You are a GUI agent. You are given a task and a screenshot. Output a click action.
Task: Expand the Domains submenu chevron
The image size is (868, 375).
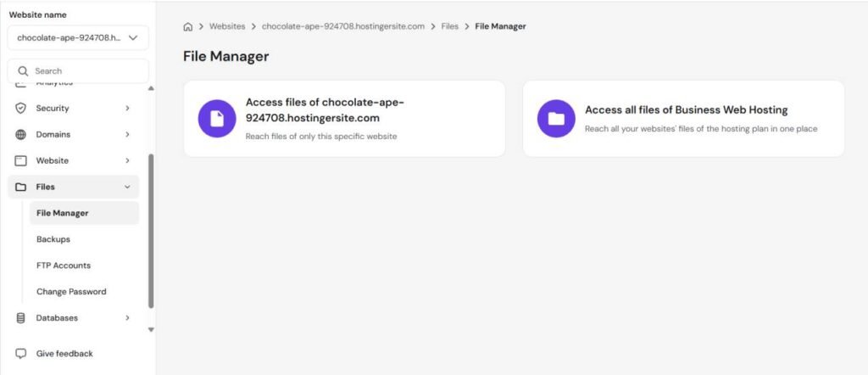(127, 135)
